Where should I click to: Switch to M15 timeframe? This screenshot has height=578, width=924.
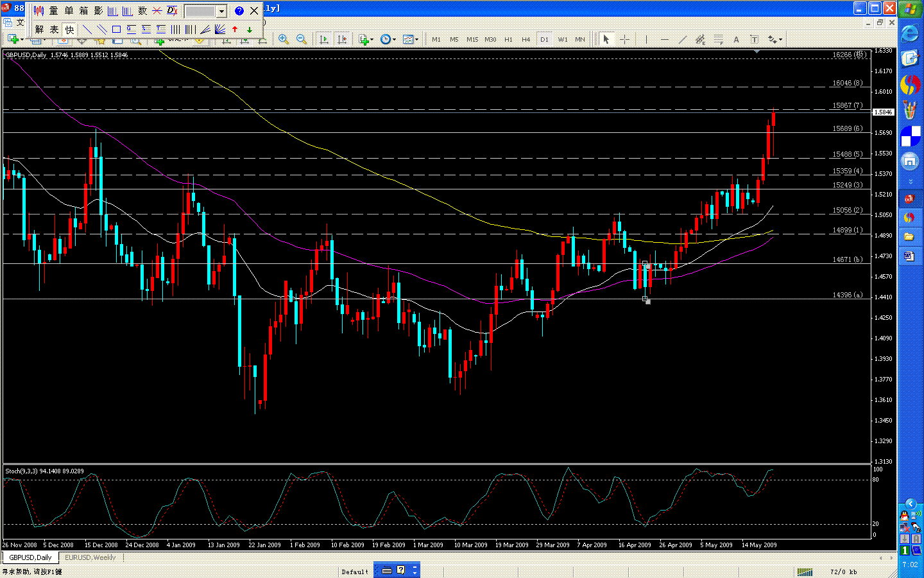point(472,40)
